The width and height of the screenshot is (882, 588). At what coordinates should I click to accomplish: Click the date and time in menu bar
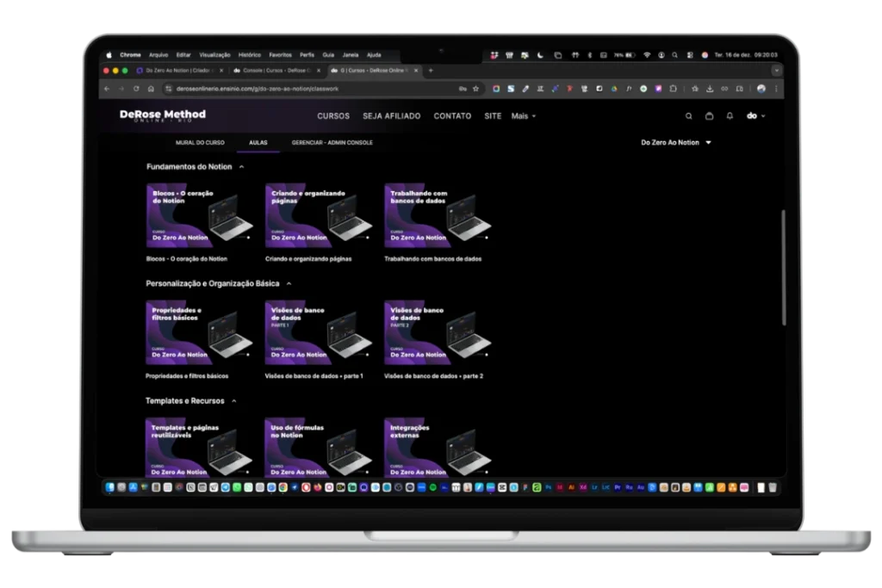tap(746, 55)
